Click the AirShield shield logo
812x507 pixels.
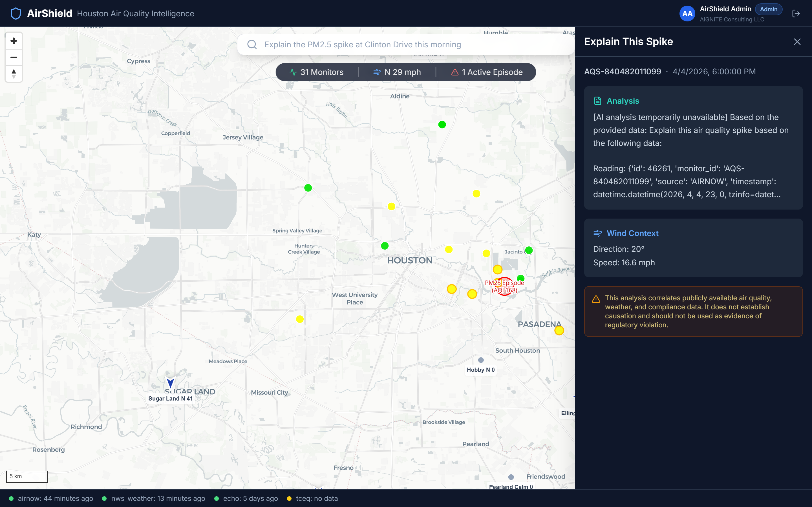16,13
